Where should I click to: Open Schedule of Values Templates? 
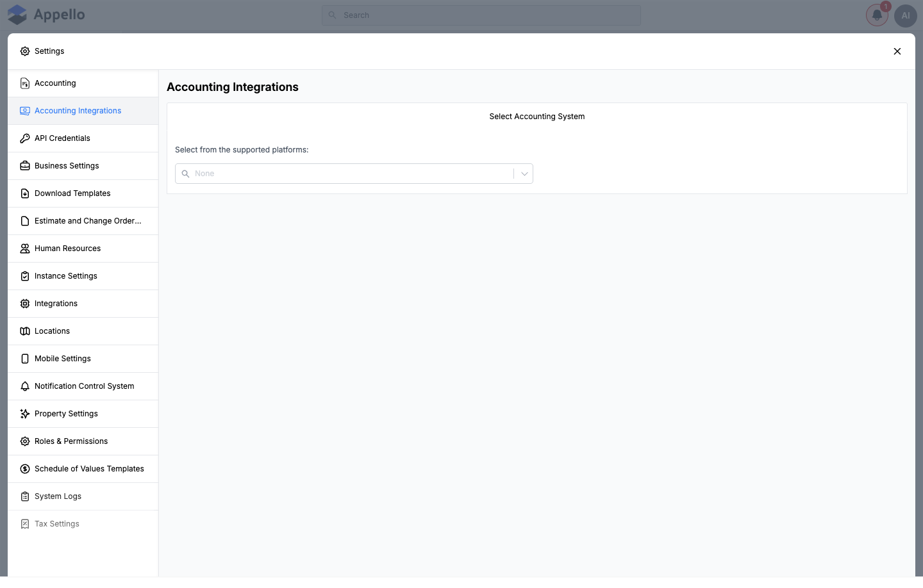83,469
